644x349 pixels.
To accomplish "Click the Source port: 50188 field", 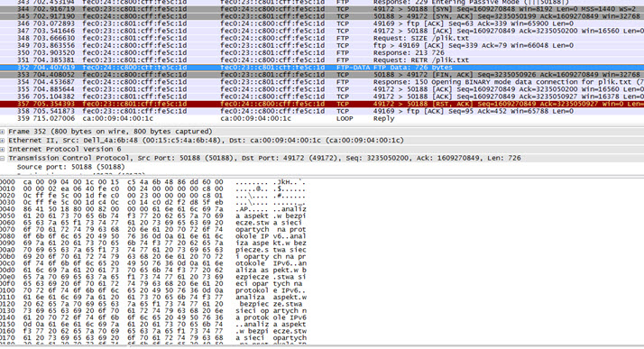I will pos(70,167).
